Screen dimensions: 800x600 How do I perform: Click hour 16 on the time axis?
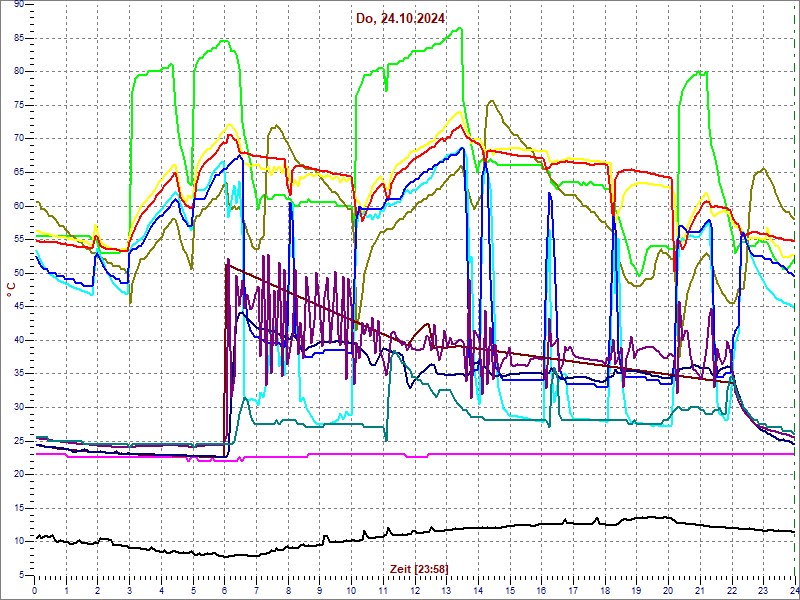(x=541, y=590)
